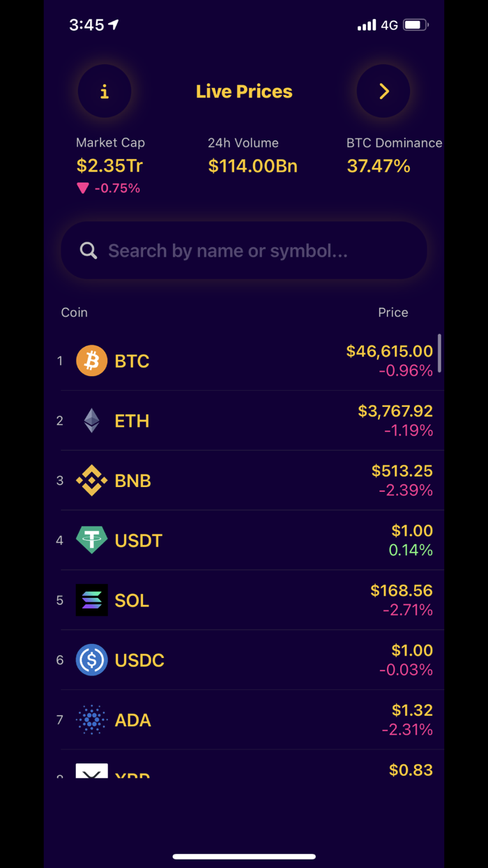
Task: Tap the USDC coin logo
Action: [91, 660]
